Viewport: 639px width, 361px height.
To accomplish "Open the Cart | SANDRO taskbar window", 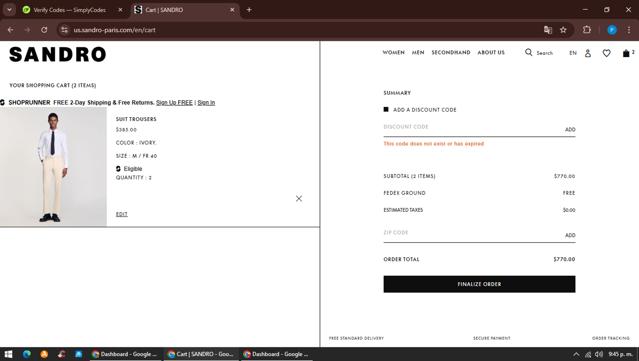I will pos(201,354).
